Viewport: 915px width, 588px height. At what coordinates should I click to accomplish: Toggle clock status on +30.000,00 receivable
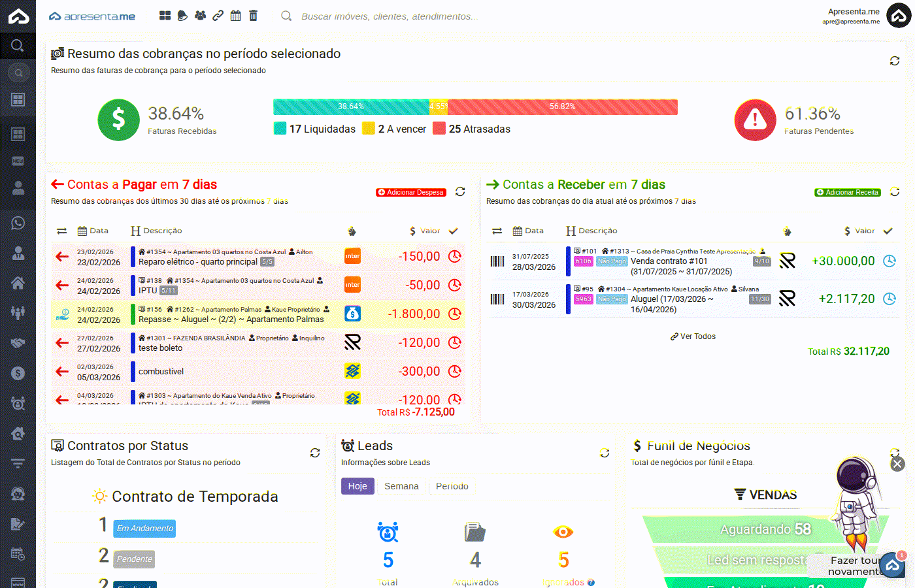coord(890,261)
